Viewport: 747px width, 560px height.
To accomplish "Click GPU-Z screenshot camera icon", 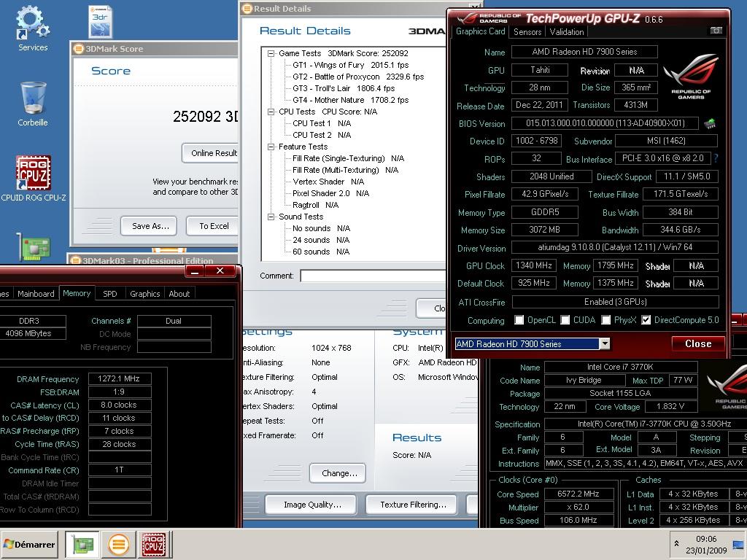I will (x=716, y=31).
